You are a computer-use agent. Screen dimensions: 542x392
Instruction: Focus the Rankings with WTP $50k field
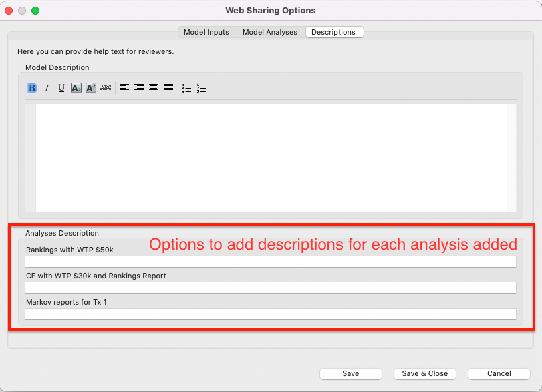270,262
